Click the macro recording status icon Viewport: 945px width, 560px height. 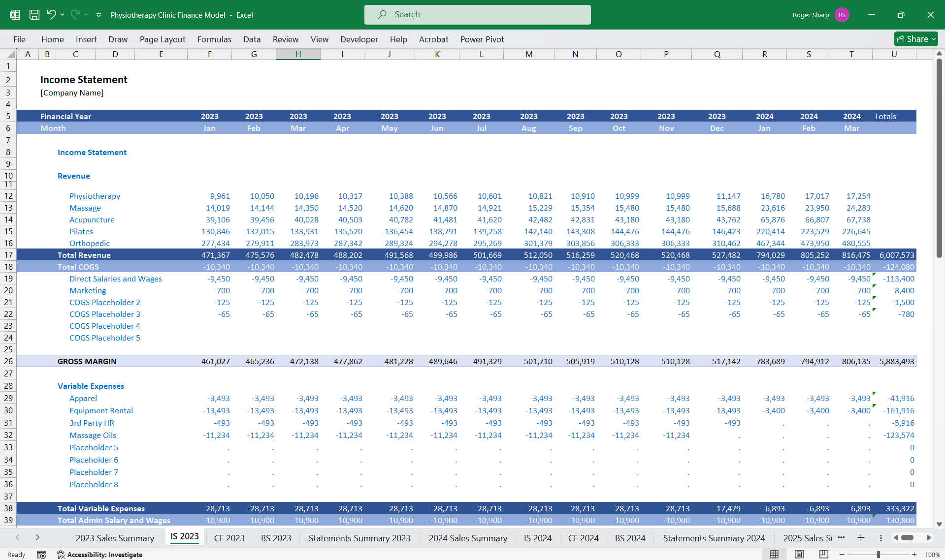point(41,555)
